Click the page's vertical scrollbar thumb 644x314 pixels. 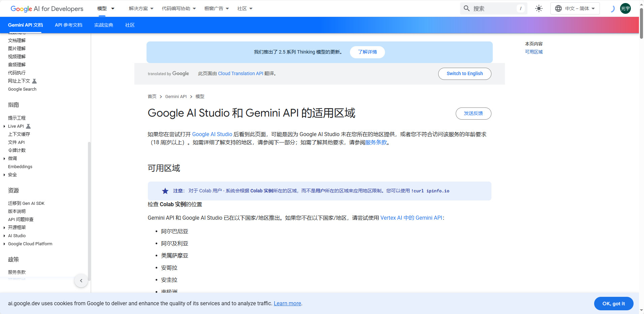(641, 24)
